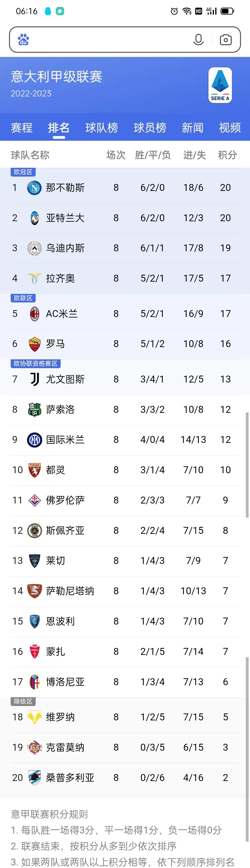The height and width of the screenshot is (868, 250).
Task: Switch to the 球队榜 tab
Action: [x=101, y=128]
